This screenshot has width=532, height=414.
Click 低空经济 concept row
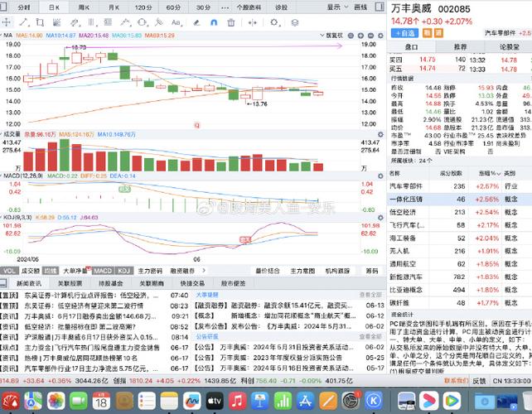pyautogui.click(x=459, y=212)
